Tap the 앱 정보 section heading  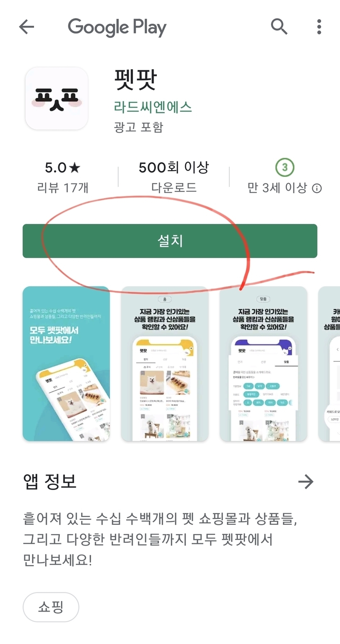coord(50,481)
